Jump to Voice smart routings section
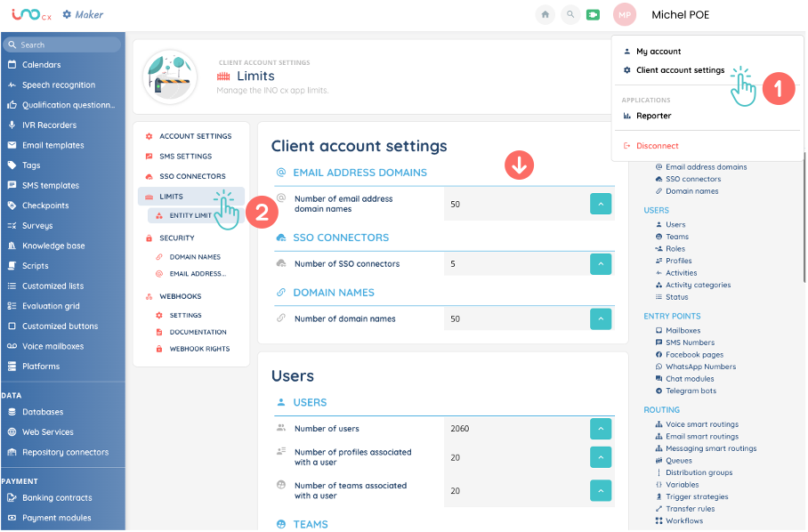Screen dimensions: 808x532 pyautogui.click(x=701, y=424)
